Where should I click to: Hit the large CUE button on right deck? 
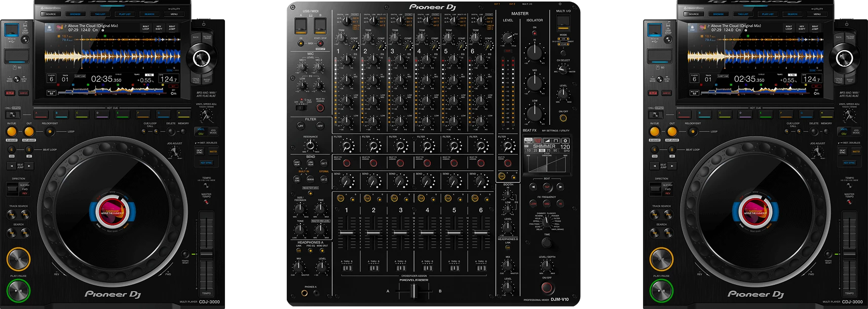coord(661,259)
